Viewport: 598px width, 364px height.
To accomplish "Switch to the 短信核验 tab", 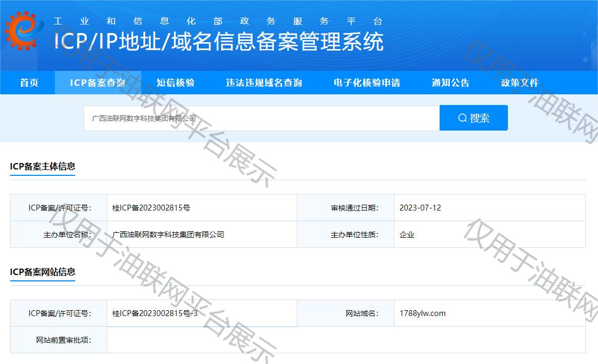I will pyautogui.click(x=176, y=83).
